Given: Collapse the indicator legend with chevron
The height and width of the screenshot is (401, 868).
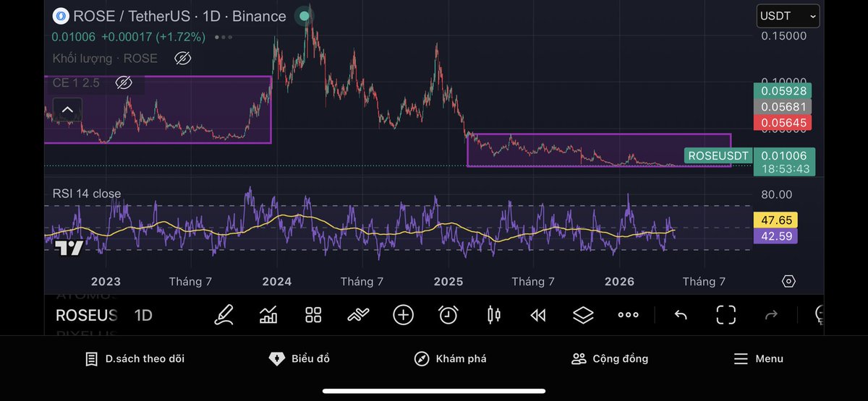Looking at the screenshot, I should (67, 111).
